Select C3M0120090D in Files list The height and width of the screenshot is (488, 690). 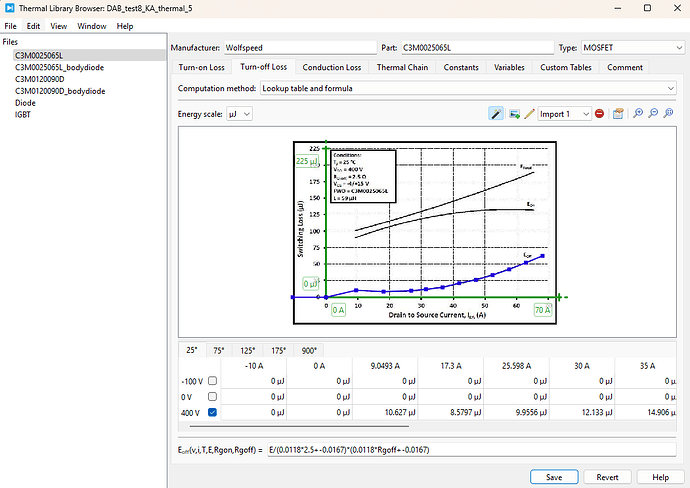[40, 79]
